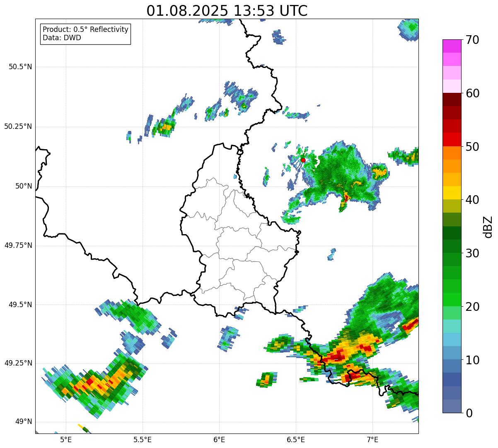Click the longitude label "5.5°E"
The image size is (498, 448).
pyautogui.click(x=143, y=440)
